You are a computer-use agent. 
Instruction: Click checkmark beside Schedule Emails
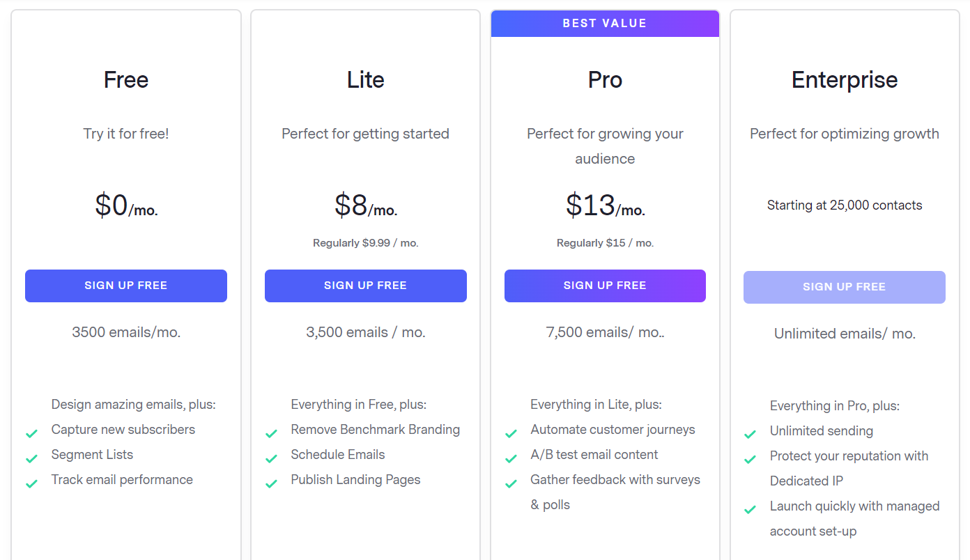click(271, 459)
